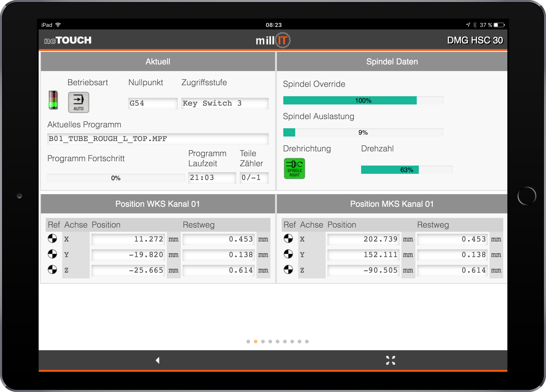Tap the Betriebsart label
The height and width of the screenshot is (392, 546).
[x=87, y=83]
